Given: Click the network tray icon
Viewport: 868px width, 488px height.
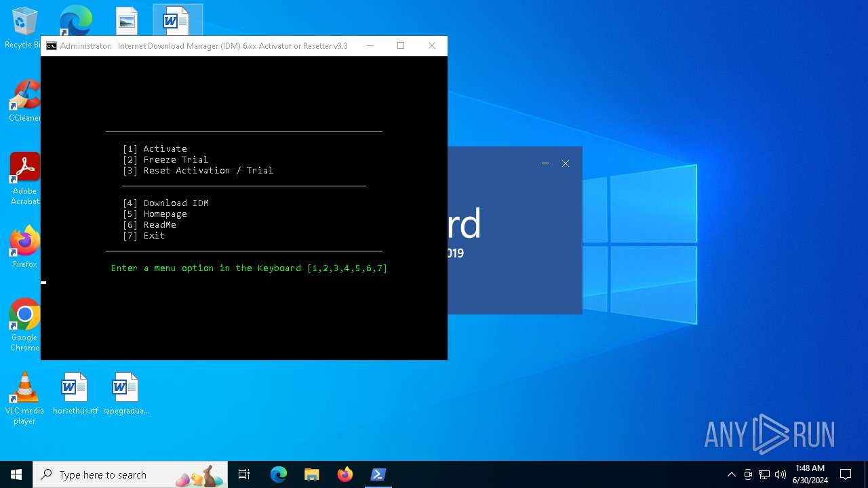Looking at the screenshot, I should 764,474.
